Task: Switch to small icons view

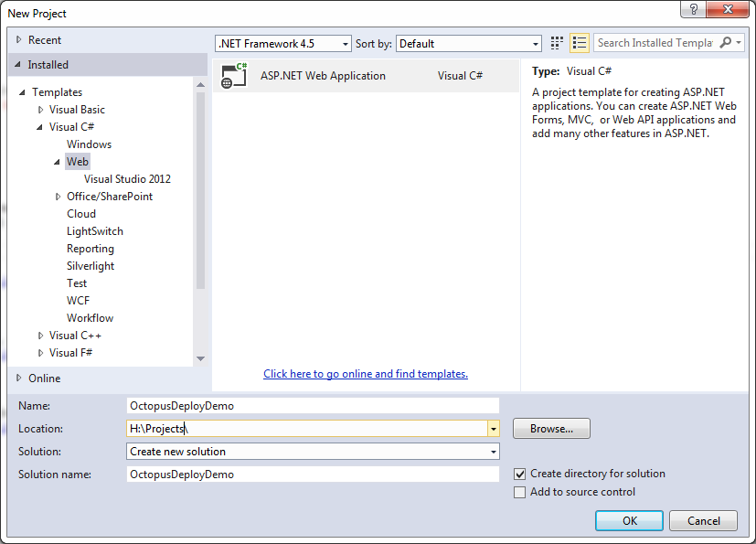Action: pyautogui.click(x=558, y=43)
